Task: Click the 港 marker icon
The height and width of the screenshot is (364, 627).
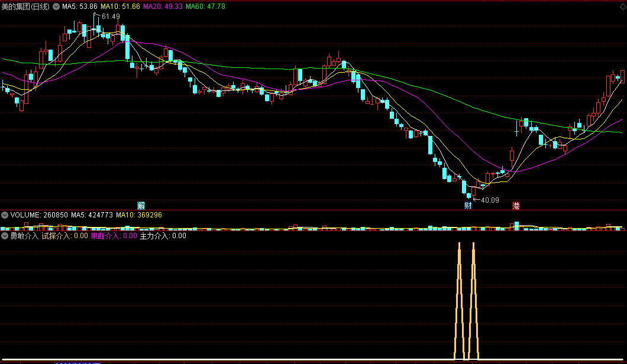Action: [516, 206]
